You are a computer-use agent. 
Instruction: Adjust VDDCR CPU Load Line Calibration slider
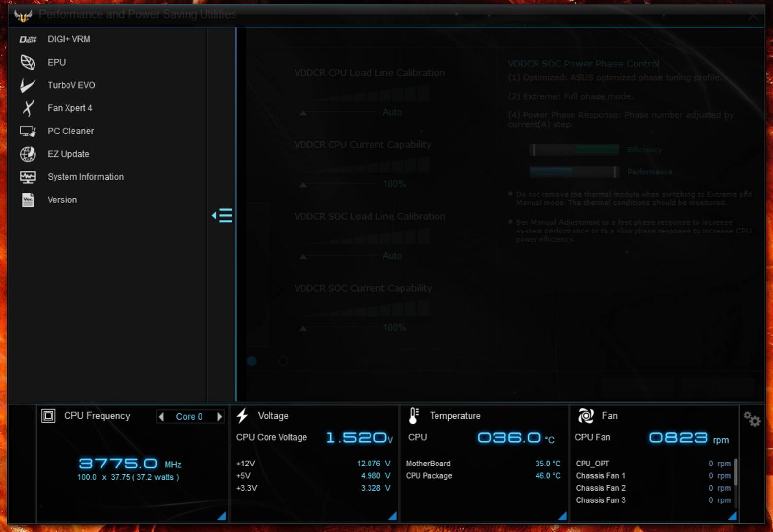coord(303,113)
